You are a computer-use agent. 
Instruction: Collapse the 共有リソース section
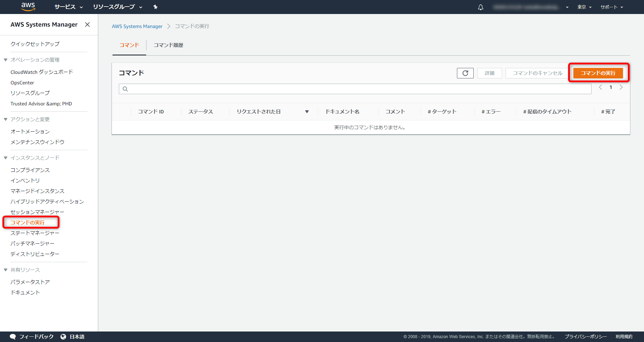[x=6, y=270]
